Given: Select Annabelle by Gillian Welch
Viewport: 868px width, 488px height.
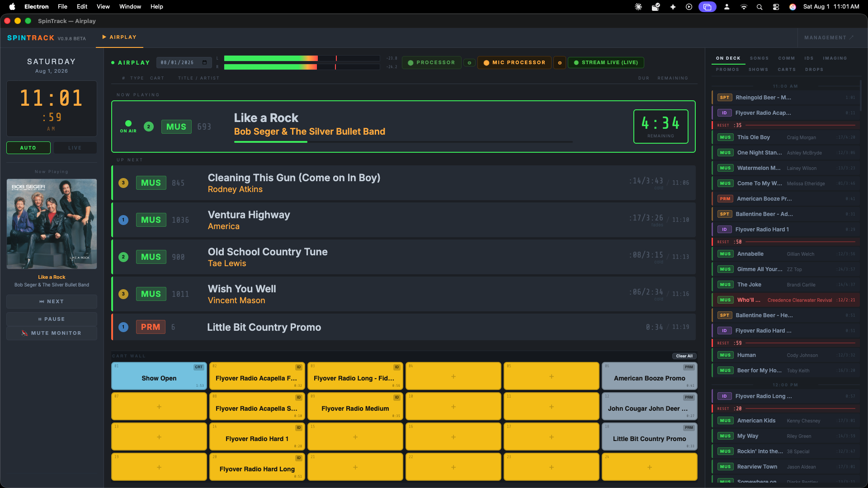Looking at the screenshot, I should (786, 254).
